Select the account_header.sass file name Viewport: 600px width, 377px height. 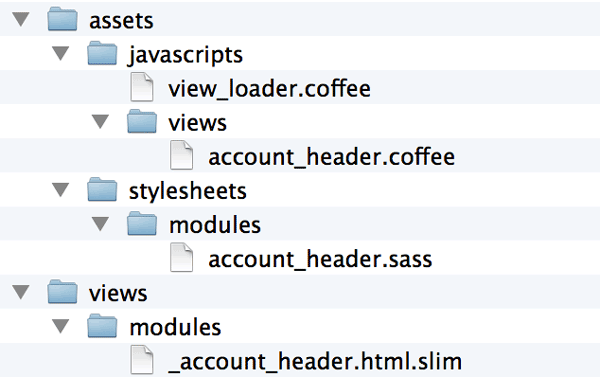[x=320, y=259]
